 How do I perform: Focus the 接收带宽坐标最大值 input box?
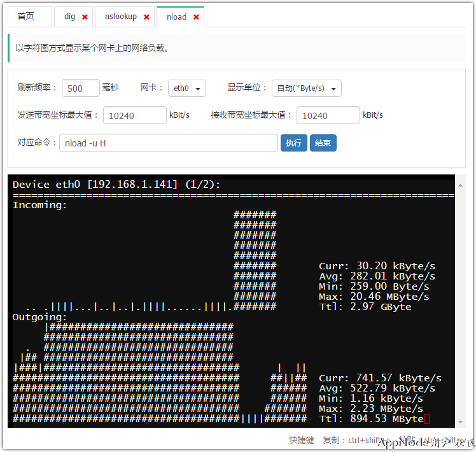(328, 116)
